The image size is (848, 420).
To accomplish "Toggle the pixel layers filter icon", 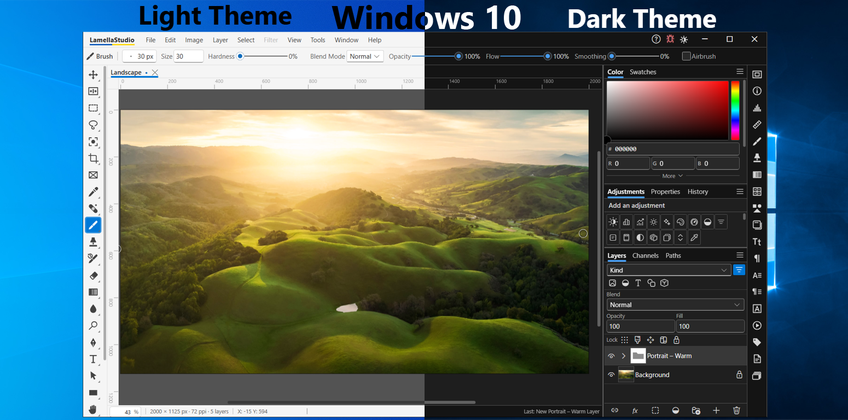I will (x=612, y=283).
